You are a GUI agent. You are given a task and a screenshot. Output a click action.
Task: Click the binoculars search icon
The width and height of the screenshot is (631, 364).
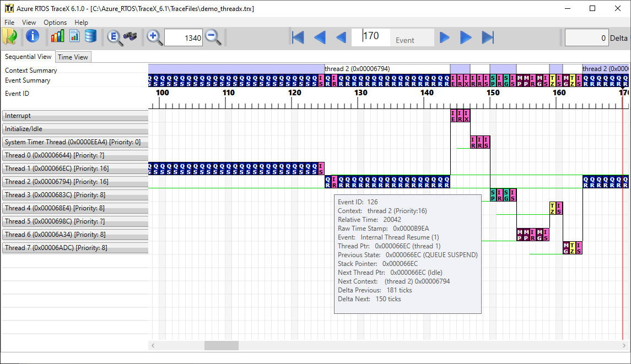point(131,36)
